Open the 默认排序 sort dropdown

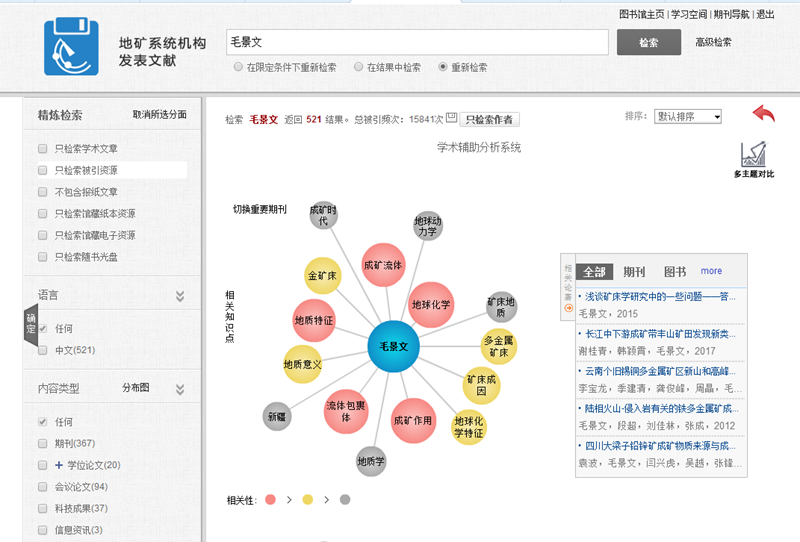tap(687, 116)
